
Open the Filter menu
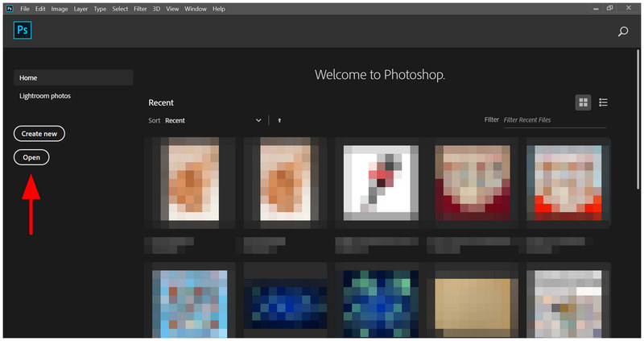tap(140, 9)
